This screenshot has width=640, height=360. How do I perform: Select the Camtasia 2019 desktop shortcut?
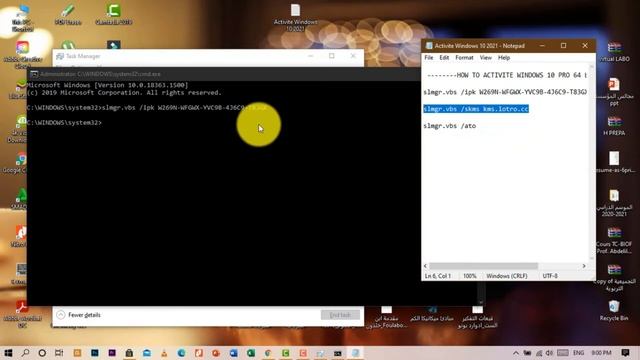click(113, 14)
